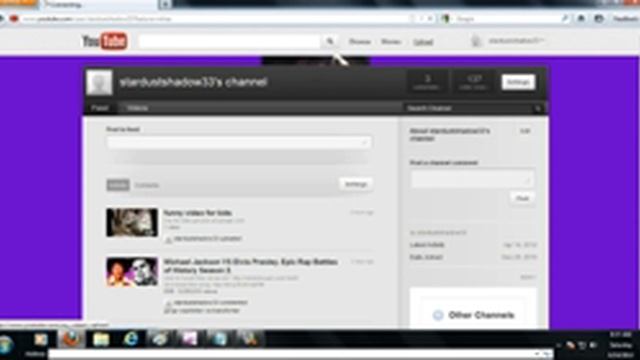The height and width of the screenshot is (360, 640).
Task: Click the video views count box
Action: click(x=473, y=82)
